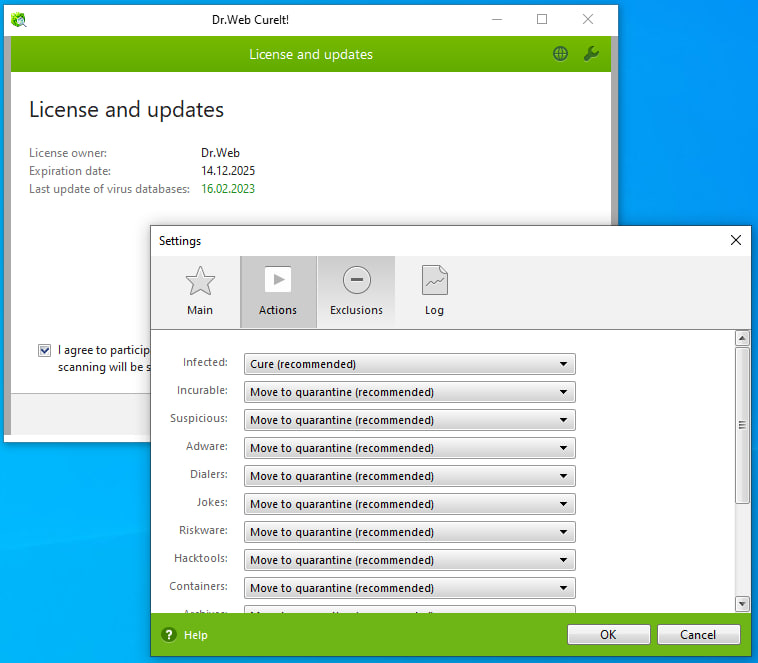Click the expiration date 14.12.2025

[228, 171]
